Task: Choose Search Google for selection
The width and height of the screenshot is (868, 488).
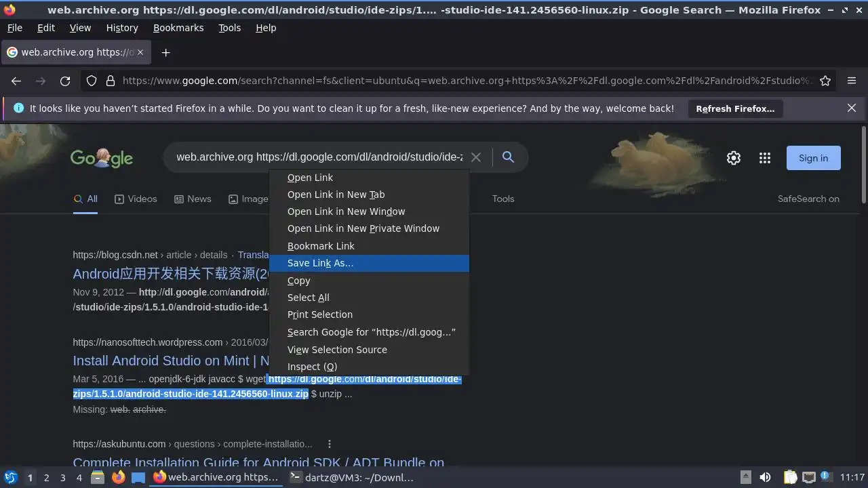Action: [x=369, y=332]
